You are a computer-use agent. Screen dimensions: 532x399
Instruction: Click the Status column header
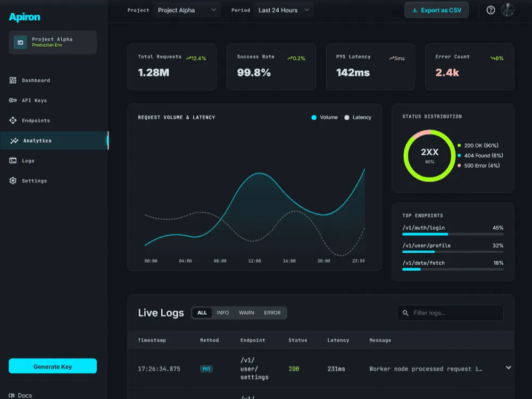pyautogui.click(x=297, y=340)
